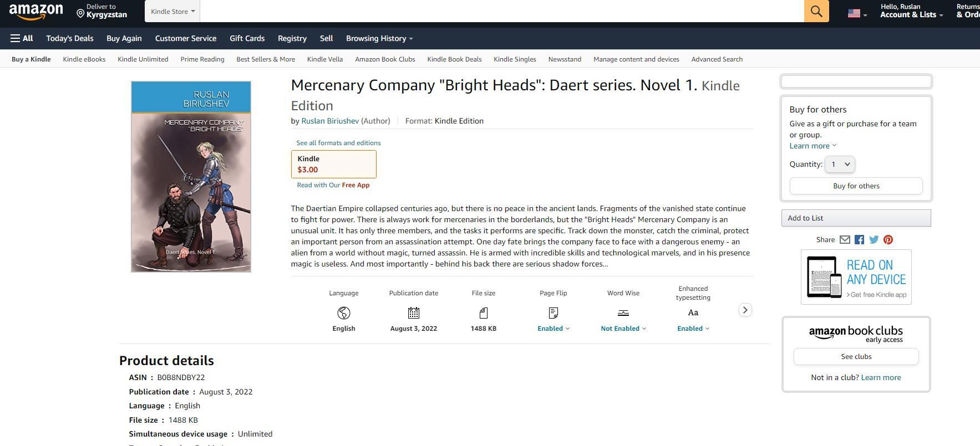The width and height of the screenshot is (980, 446).
Task: Select the Kindle $3.00 format option
Action: pos(333,164)
